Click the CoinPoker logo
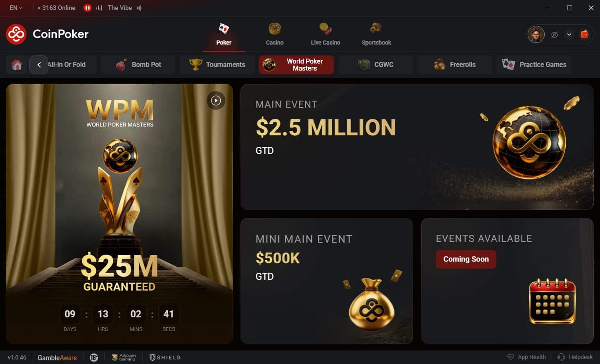 47,34
